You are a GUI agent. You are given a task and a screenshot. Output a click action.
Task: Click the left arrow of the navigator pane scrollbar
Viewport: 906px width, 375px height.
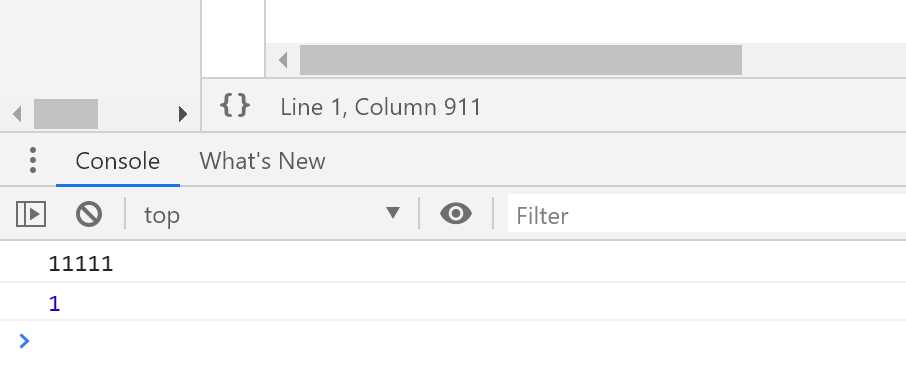[17, 114]
